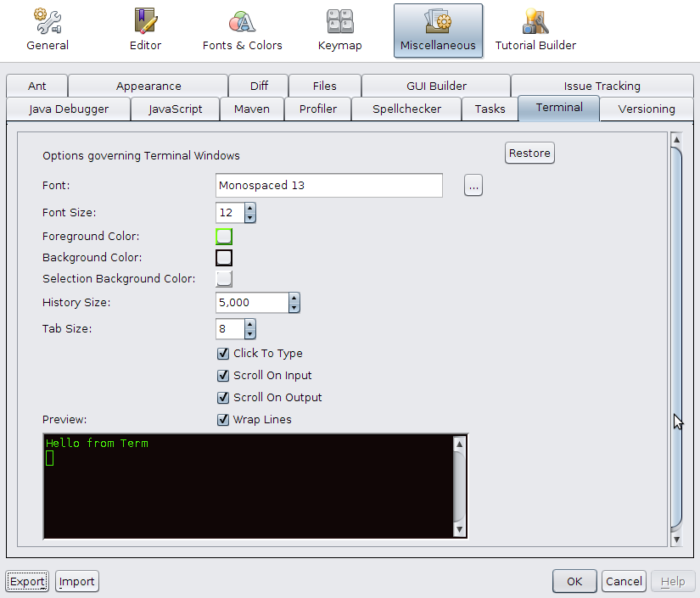Open the General options category

pos(48,31)
